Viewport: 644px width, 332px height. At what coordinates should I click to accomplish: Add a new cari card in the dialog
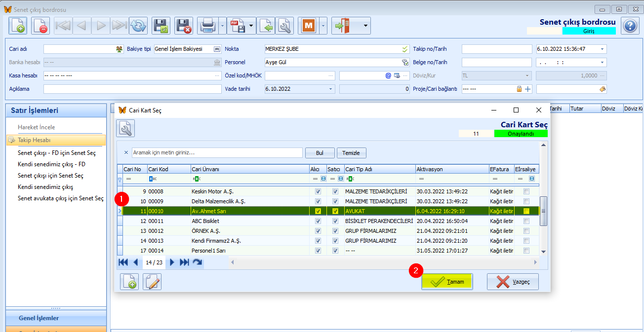130,282
